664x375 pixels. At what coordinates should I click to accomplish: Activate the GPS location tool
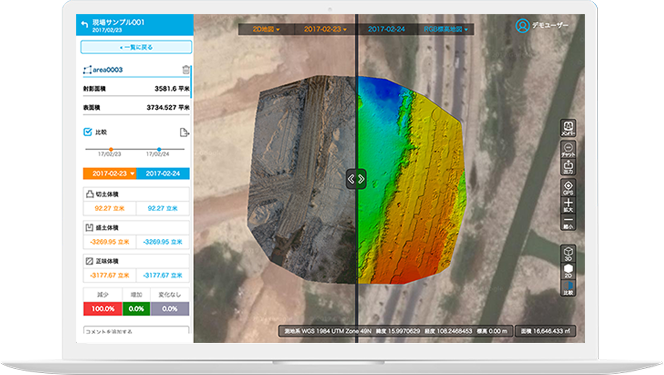coord(568,188)
